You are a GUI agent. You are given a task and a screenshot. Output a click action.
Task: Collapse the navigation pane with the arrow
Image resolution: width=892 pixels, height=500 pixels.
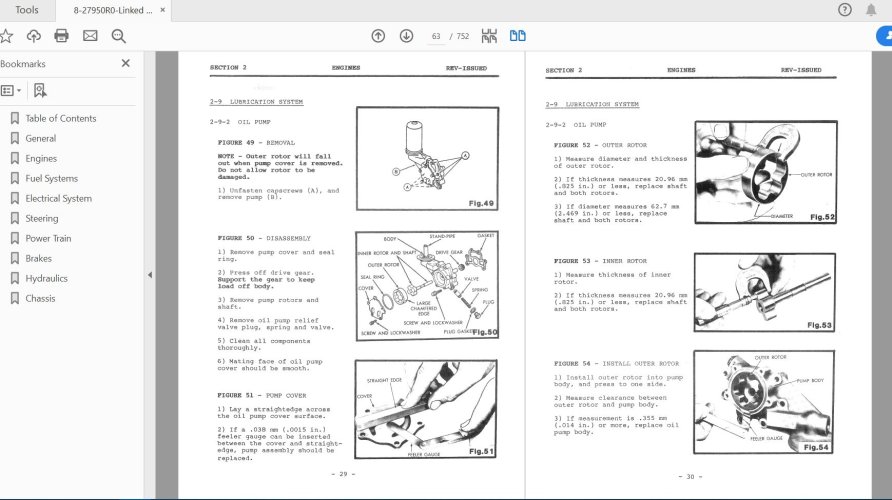(x=150, y=275)
